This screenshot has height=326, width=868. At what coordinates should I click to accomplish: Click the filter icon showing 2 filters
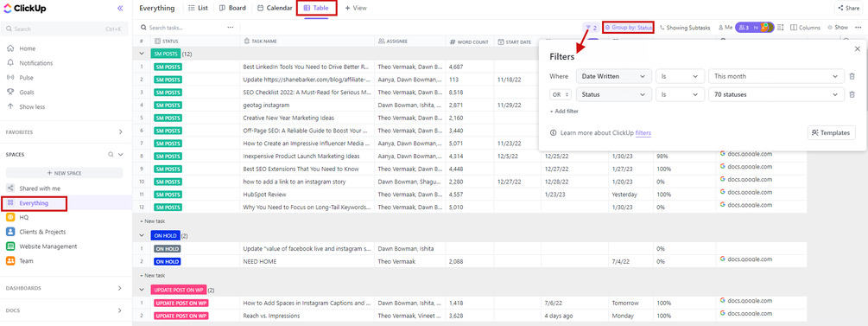pos(591,27)
